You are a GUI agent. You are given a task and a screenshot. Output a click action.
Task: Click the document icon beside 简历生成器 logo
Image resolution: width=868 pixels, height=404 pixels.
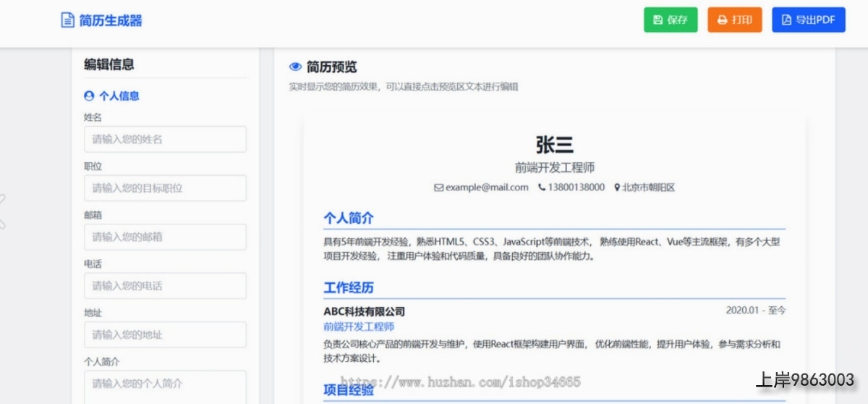(67, 20)
